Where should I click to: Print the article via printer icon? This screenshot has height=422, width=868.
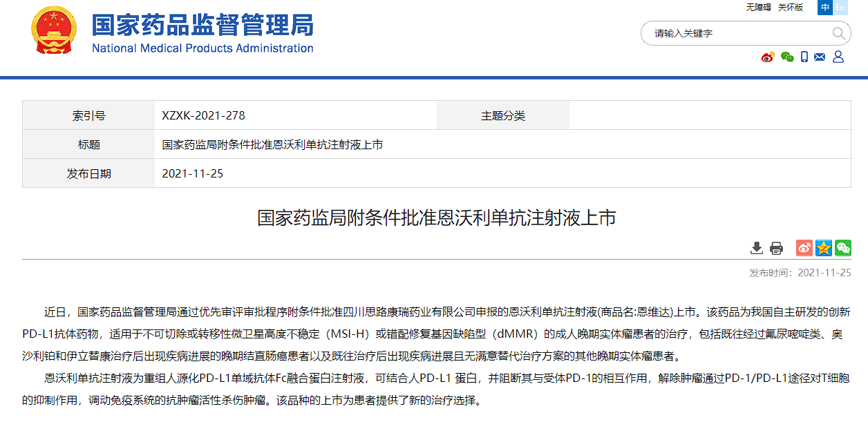777,248
